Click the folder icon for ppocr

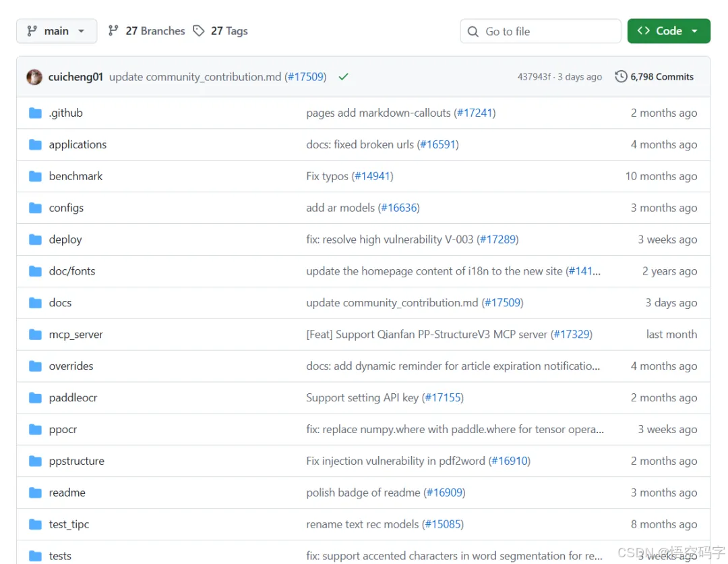(35, 429)
